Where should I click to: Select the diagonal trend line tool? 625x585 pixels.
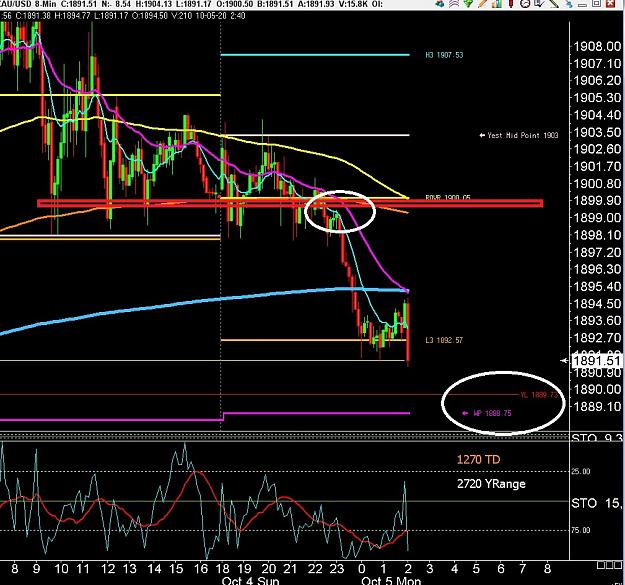pos(554,4)
